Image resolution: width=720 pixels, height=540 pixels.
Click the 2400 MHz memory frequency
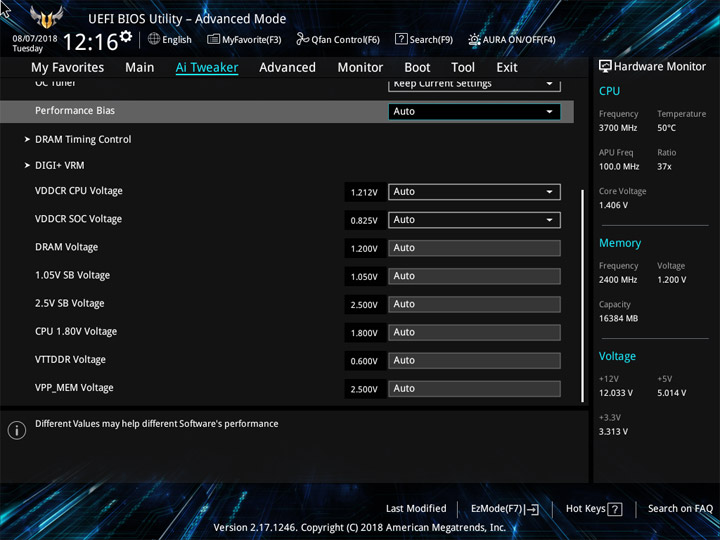point(618,280)
